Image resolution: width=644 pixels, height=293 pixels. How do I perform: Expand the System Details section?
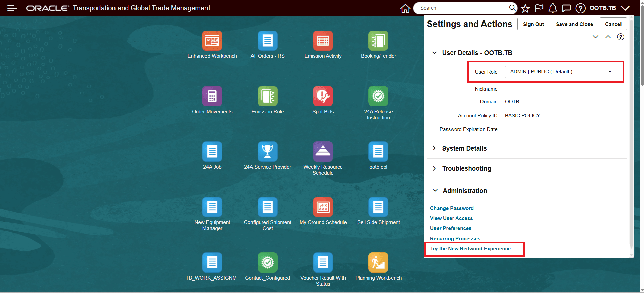(434, 148)
